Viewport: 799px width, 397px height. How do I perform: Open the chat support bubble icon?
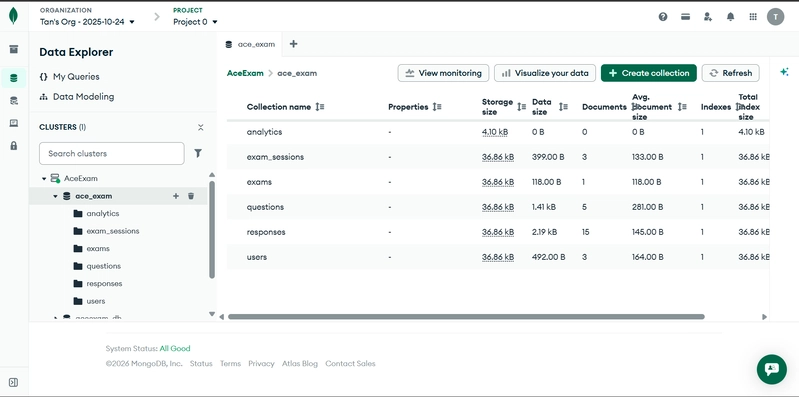pyautogui.click(x=771, y=369)
